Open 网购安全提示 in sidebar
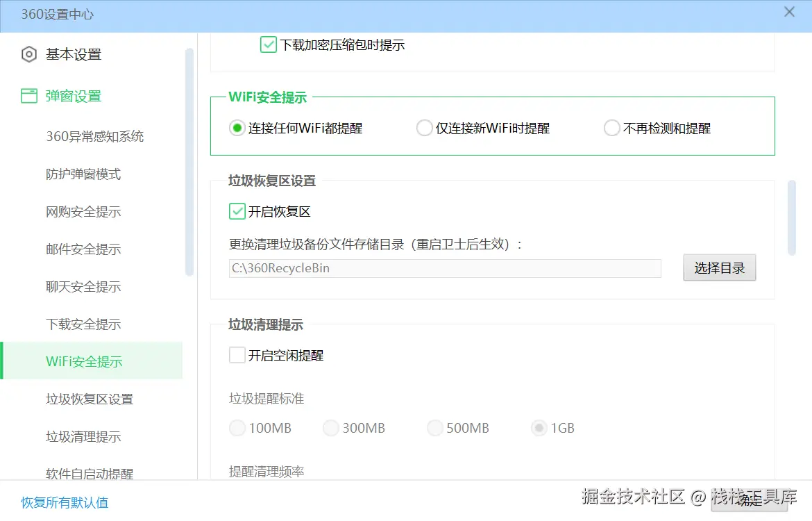The width and height of the screenshot is (812, 521). coord(83,211)
